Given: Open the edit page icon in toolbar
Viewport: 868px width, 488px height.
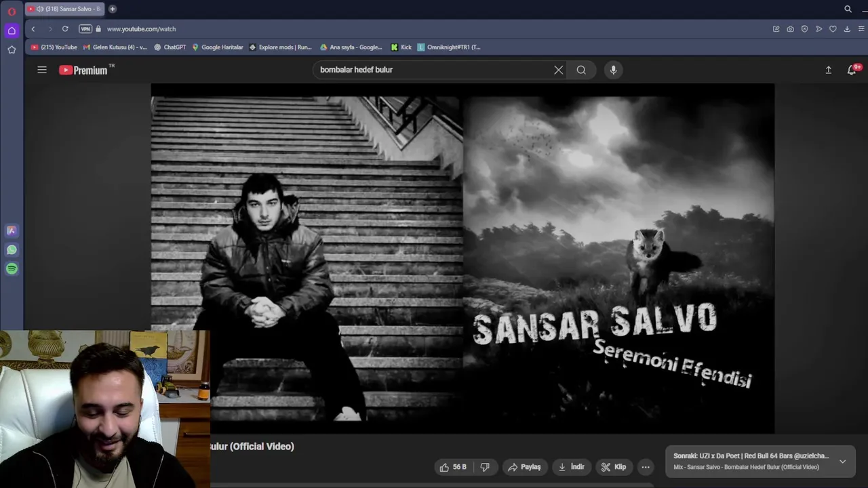Looking at the screenshot, I should (776, 29).
